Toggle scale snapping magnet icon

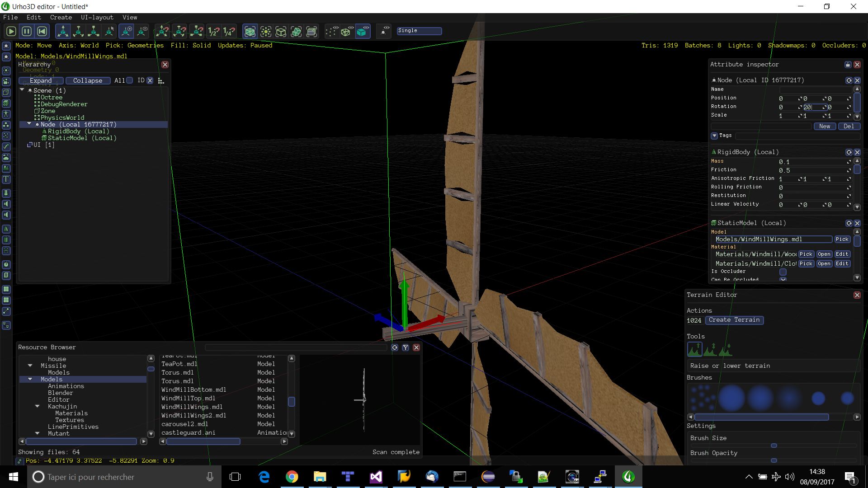(197, 31)
